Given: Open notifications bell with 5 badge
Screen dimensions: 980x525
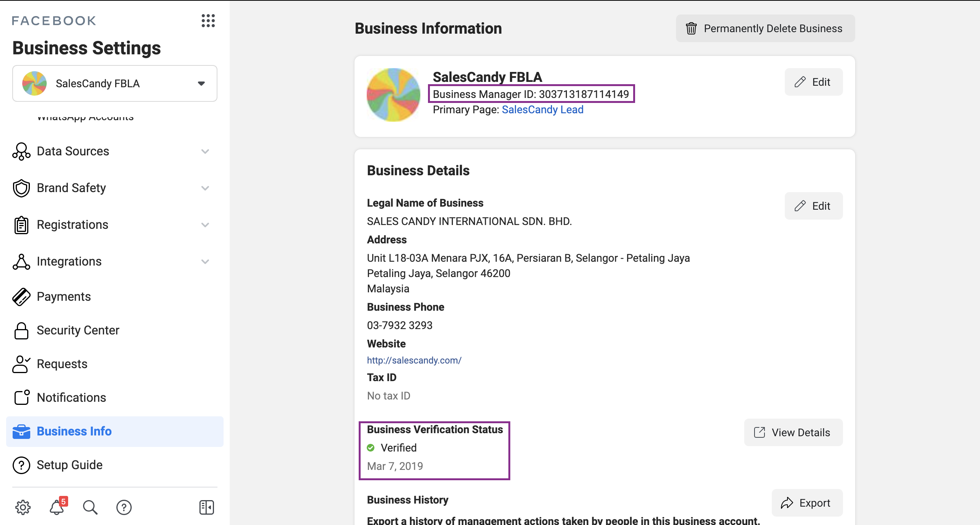Looking at the screenshot, I should pyautogui.click(x=57, y=507).
